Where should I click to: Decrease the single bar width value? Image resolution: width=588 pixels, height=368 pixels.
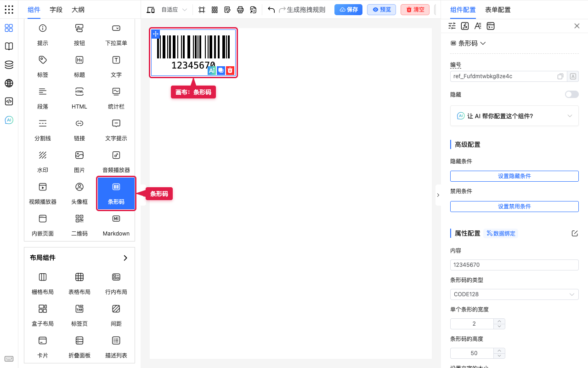pos(499,327)
